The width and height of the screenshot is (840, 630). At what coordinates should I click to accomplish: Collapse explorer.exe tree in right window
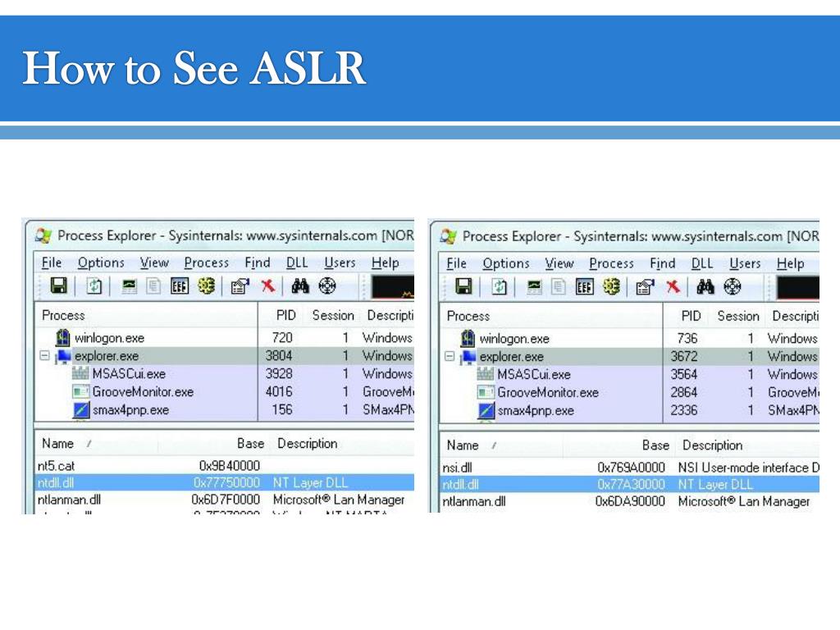[450, 356]
